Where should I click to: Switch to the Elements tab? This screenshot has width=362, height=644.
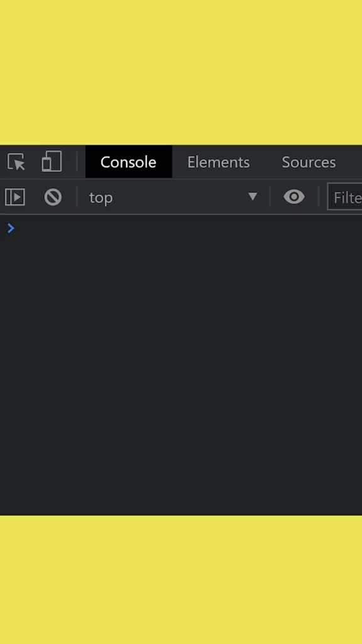[x=218, y=162]
